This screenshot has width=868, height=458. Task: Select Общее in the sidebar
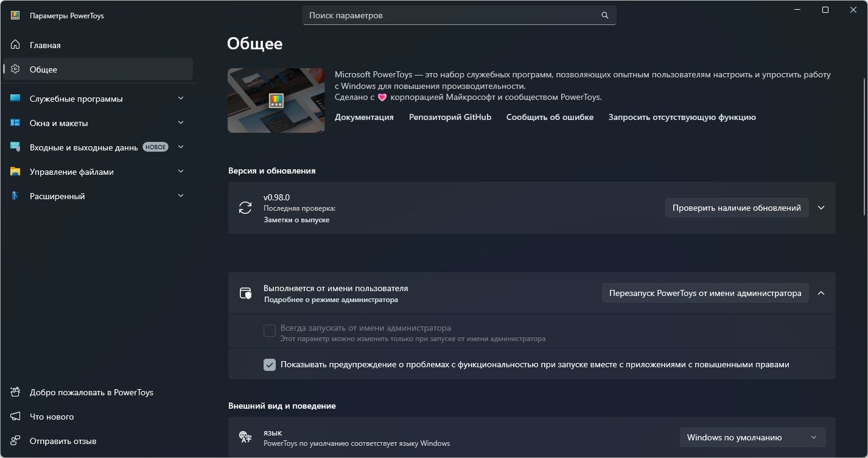coord(43,69)
